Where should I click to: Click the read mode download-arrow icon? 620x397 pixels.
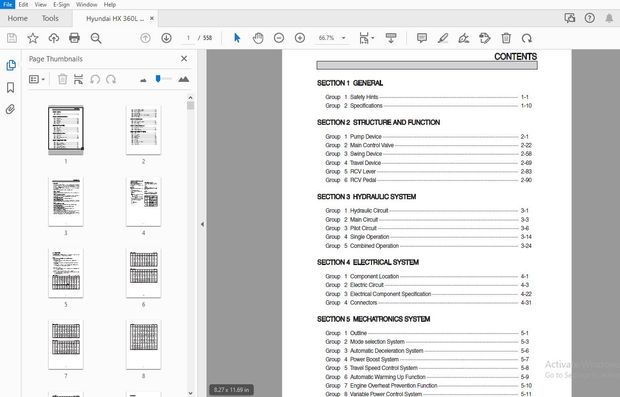tap(391, 38)
